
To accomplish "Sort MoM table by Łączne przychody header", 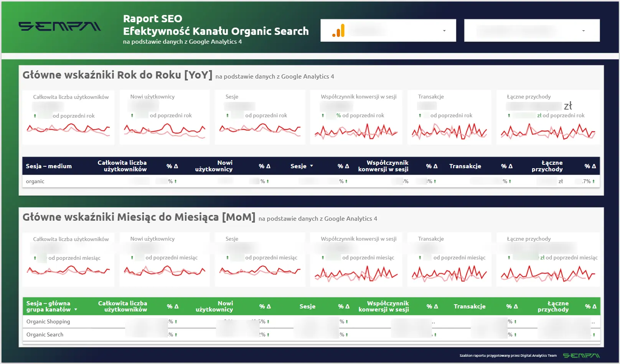I will [553, 306].
